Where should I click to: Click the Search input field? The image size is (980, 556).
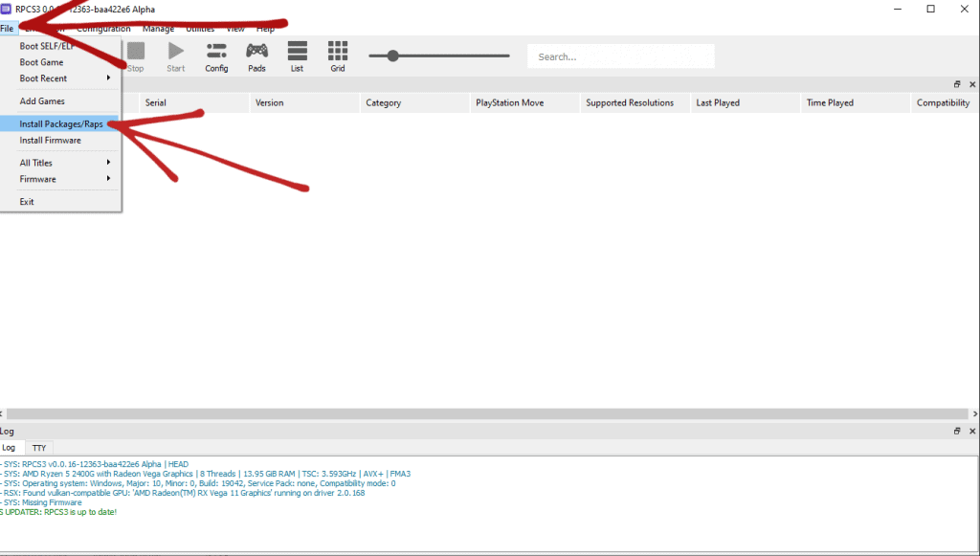point(620,56)
